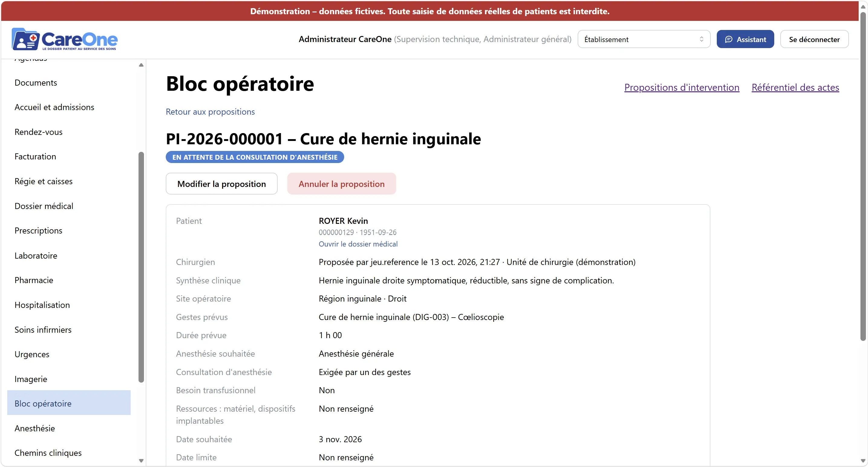
Task: Click Modifier la proposition button
Action: click(x=221, y=184)
